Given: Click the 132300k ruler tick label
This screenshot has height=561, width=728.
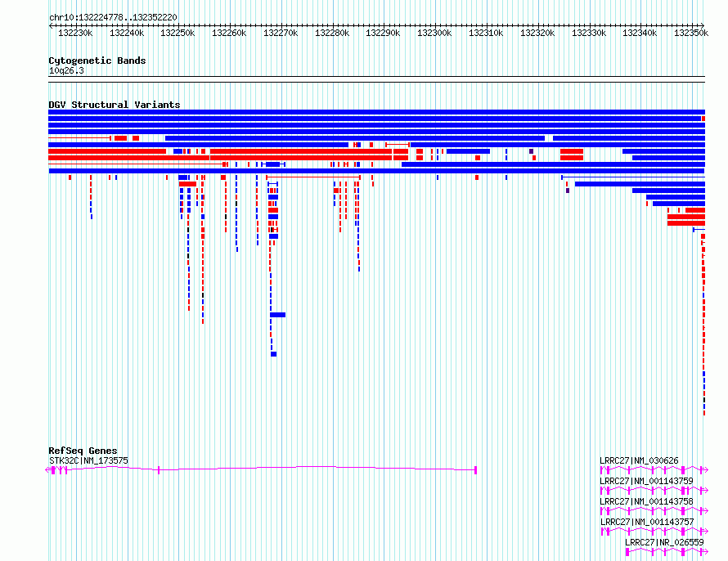Looking at the screenshot, I should click(x=434, y=33).
